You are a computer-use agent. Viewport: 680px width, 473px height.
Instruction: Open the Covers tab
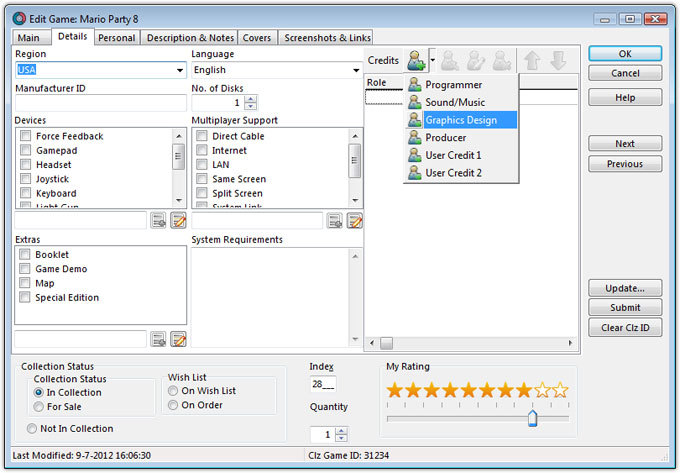(257, 38)
